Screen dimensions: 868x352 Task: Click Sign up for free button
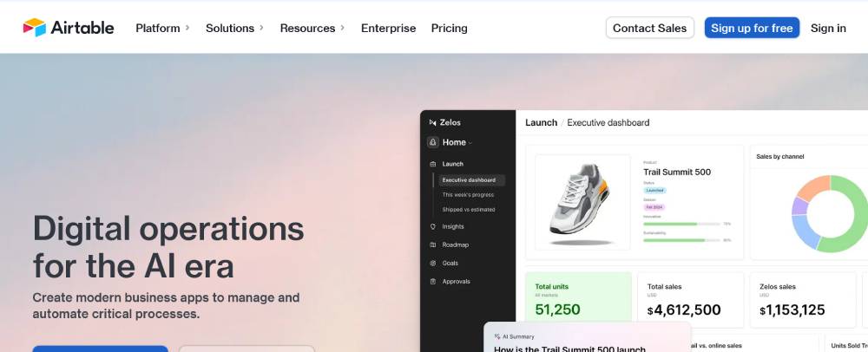click(752, 28)
